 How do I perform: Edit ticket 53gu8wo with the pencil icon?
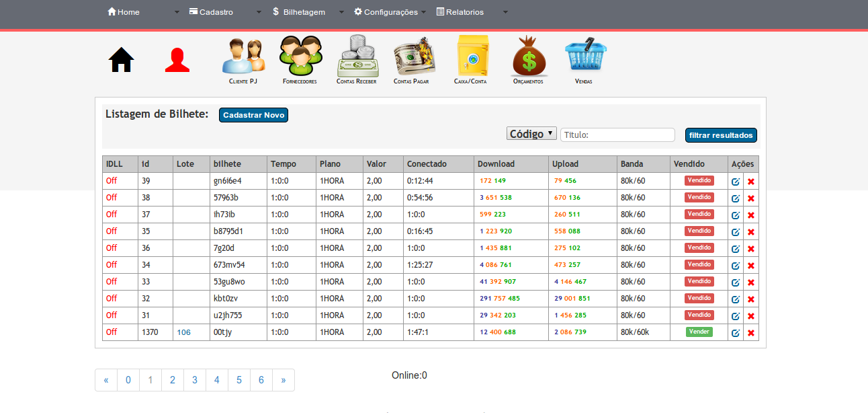click(736, 283)
